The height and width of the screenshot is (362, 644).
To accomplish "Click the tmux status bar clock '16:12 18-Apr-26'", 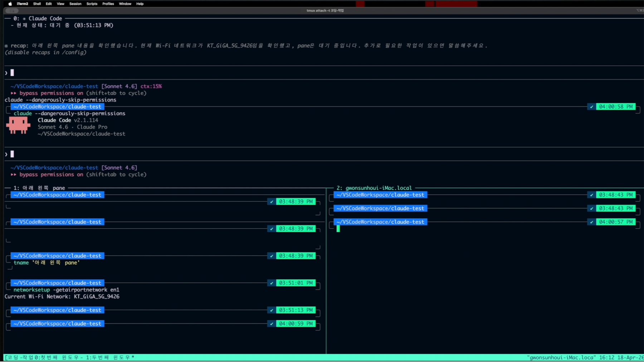I will tap(621, 357).
